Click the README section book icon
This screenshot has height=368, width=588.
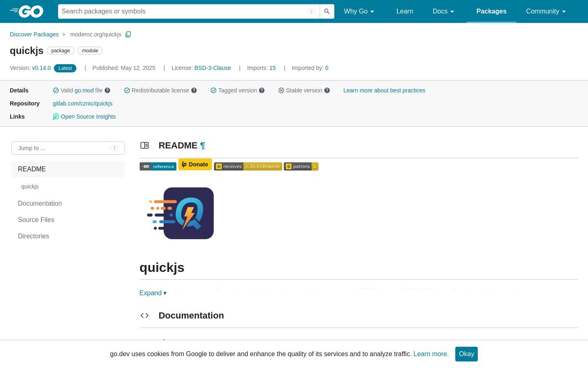145,145
